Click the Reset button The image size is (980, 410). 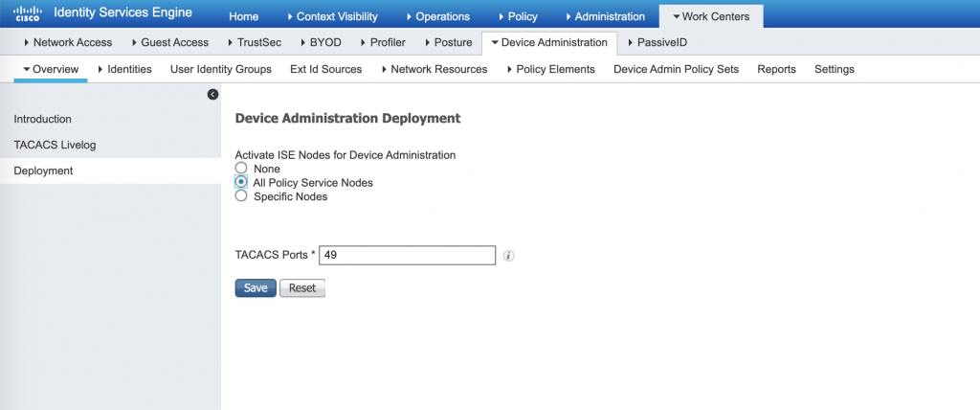point(302,288)
